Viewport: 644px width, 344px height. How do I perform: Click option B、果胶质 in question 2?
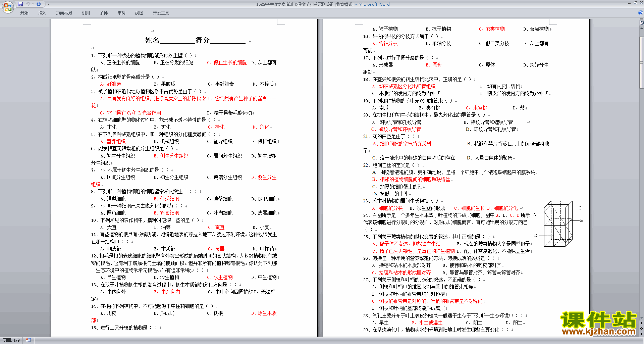pyautogui.click(x=164, y=84)
